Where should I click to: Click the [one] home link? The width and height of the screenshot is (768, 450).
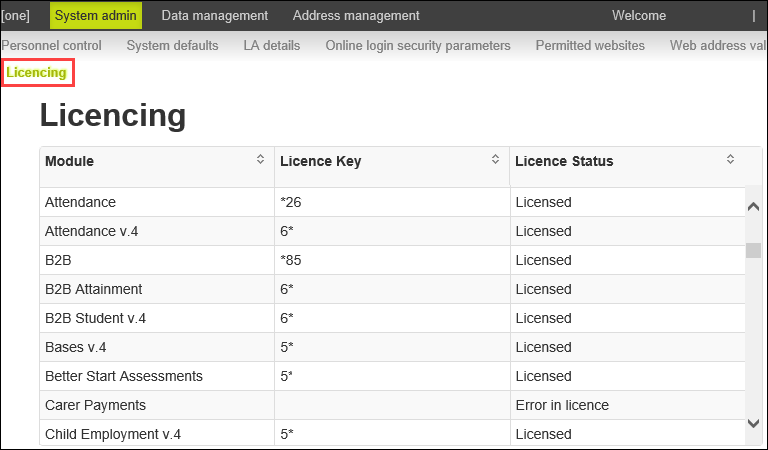point(16,16)
